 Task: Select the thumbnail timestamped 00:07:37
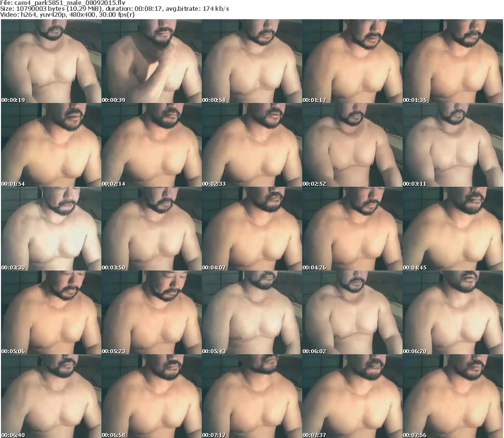352,396
